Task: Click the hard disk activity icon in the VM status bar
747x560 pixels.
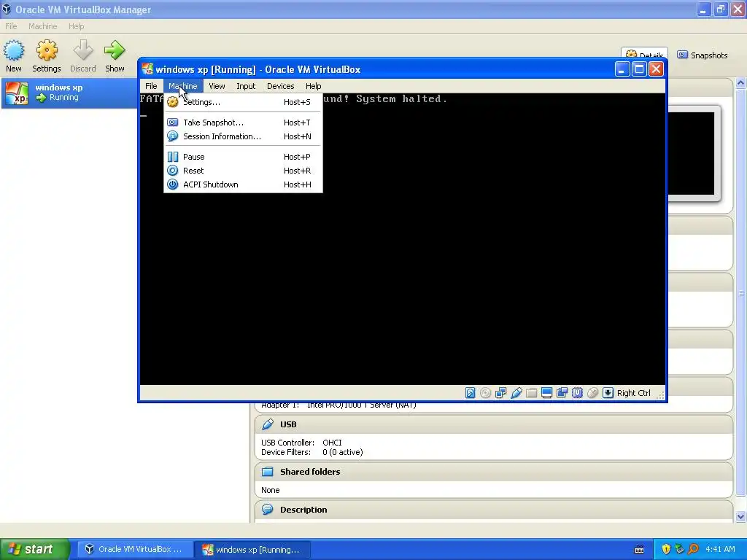Action: (x=471, y=393)
